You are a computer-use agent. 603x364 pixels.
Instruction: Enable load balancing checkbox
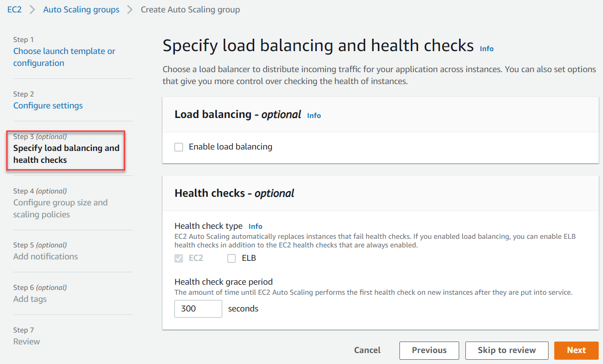pyautogui.click(x=179, y=147)
